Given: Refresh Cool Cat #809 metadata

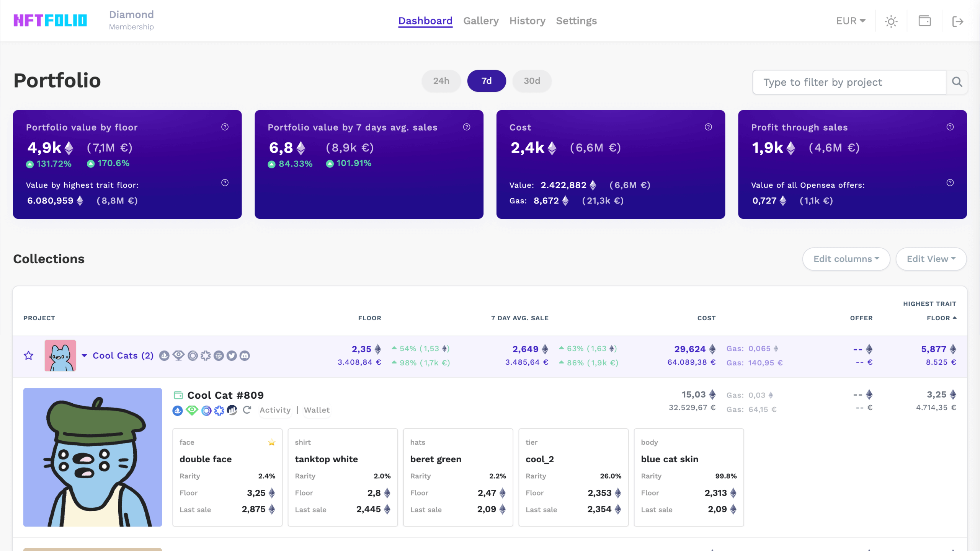Looking at the screenshot, I should [x=247, y=410].
